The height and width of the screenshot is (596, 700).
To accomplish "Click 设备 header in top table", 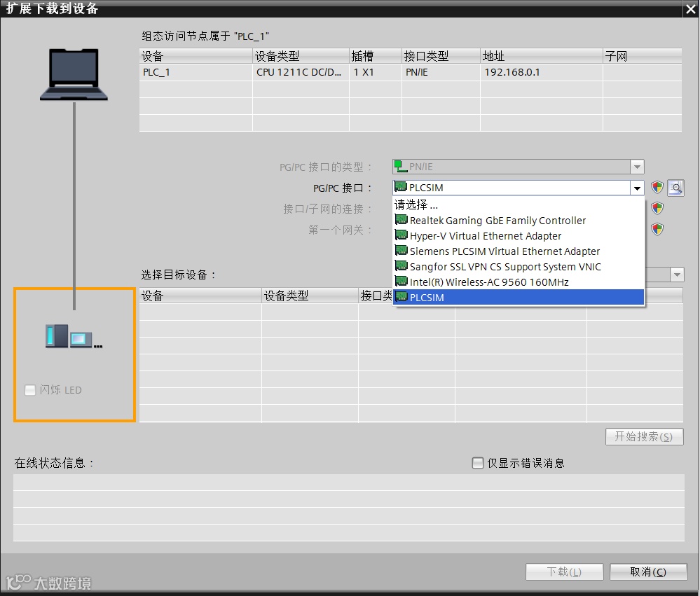I will coord(196,56).
